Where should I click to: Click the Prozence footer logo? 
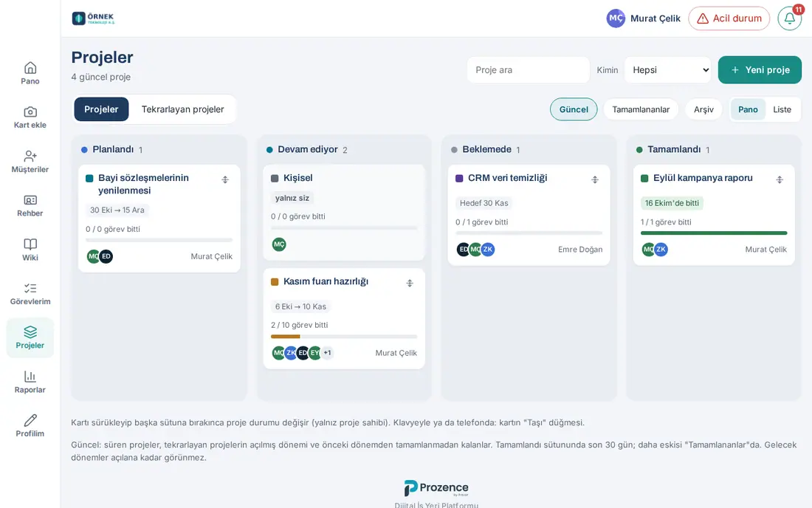coord(436,488)
